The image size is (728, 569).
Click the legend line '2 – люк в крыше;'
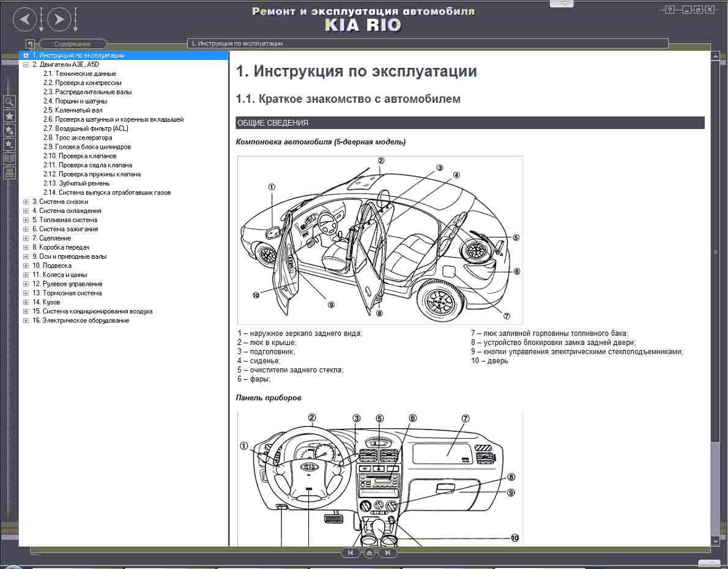pos(267,343)
